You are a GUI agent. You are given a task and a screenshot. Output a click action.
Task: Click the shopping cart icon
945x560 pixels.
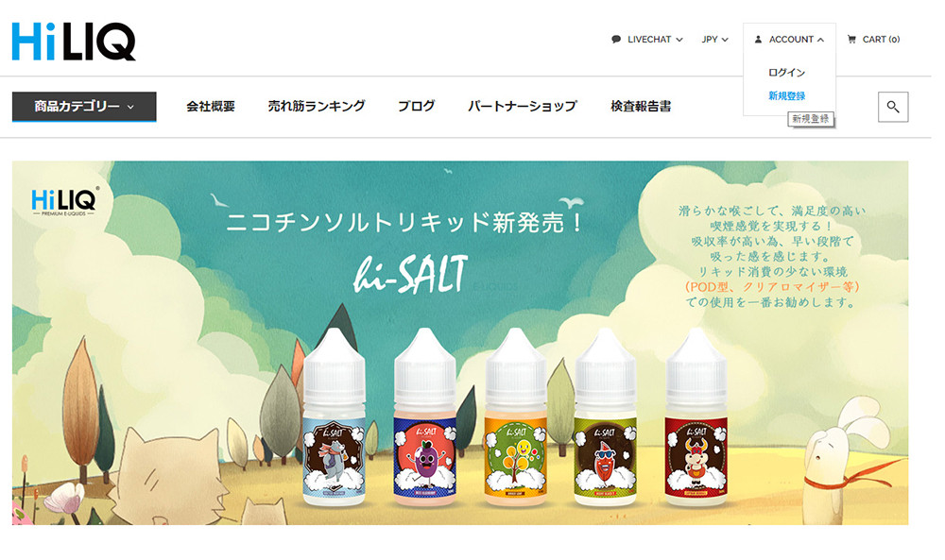851,39
